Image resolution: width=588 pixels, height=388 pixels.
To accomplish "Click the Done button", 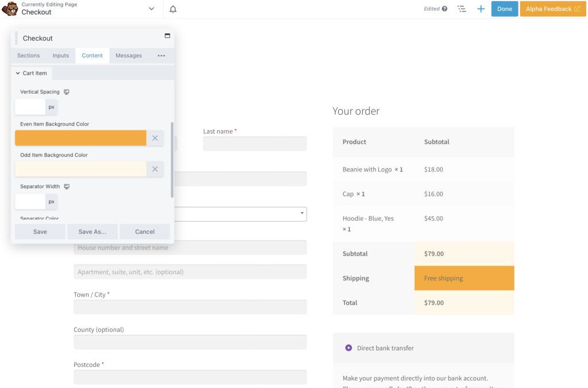I will pos(505,9).
